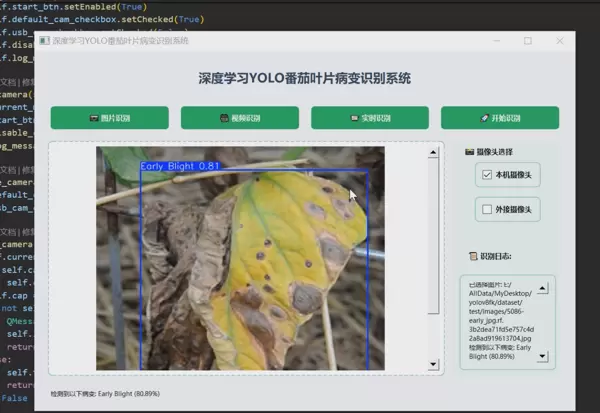Maximize the YOLO recognition window
The height and width of the screenshot is (413, 600).
click(528, 41)
